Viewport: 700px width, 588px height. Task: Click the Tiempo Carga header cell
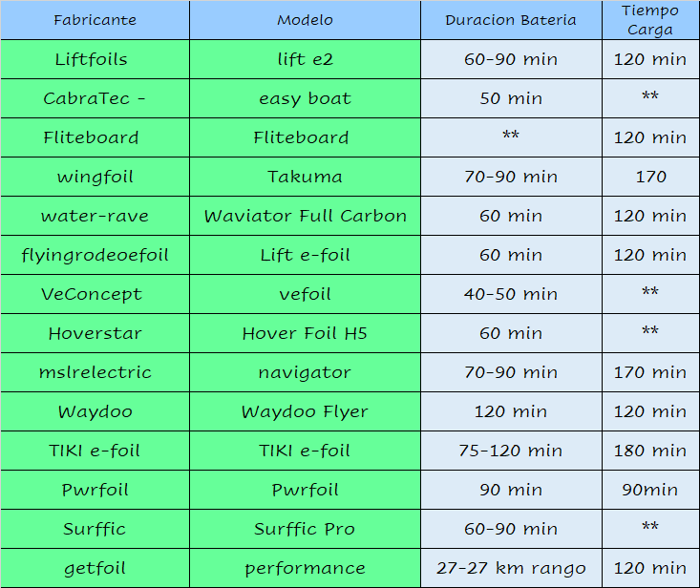click(650, 20)
